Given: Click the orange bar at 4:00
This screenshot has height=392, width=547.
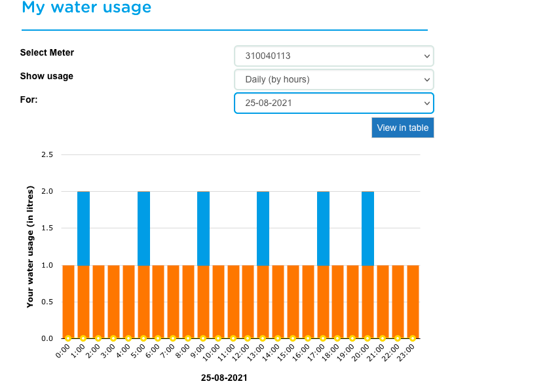Looking at the screenshot, I should click(x=128, y=302).
